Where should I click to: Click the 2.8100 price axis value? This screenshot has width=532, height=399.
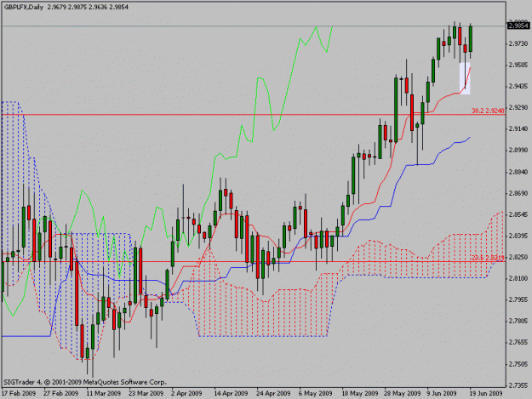point(518,279)
